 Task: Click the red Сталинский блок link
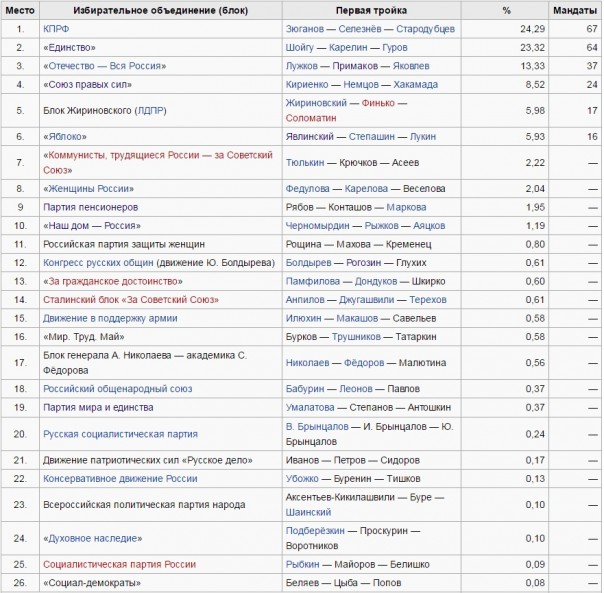coord(131,299)
